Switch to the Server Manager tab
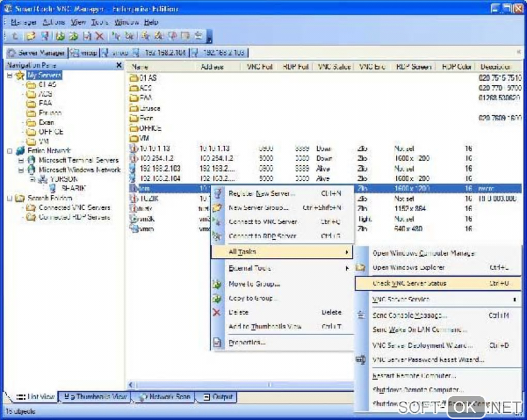The width and height of the screenshot is (527, 420). point(36,53)
